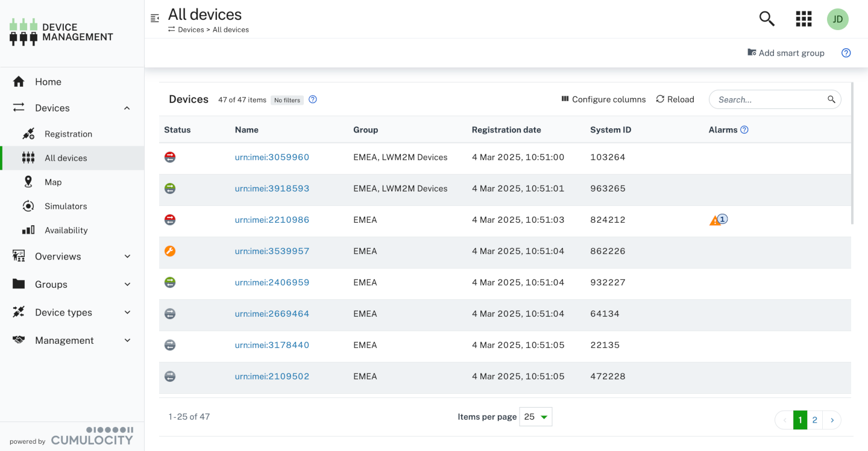Click the alarm warning icon for urn:imei:2210986
The height and width of the screenshot is (451, 868).
[x=715, y=220]
